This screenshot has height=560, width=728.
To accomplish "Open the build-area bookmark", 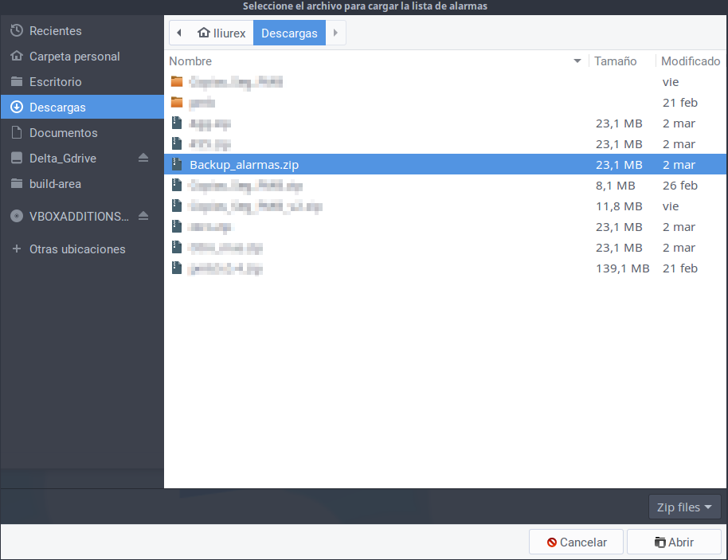I will click(55, 184).
